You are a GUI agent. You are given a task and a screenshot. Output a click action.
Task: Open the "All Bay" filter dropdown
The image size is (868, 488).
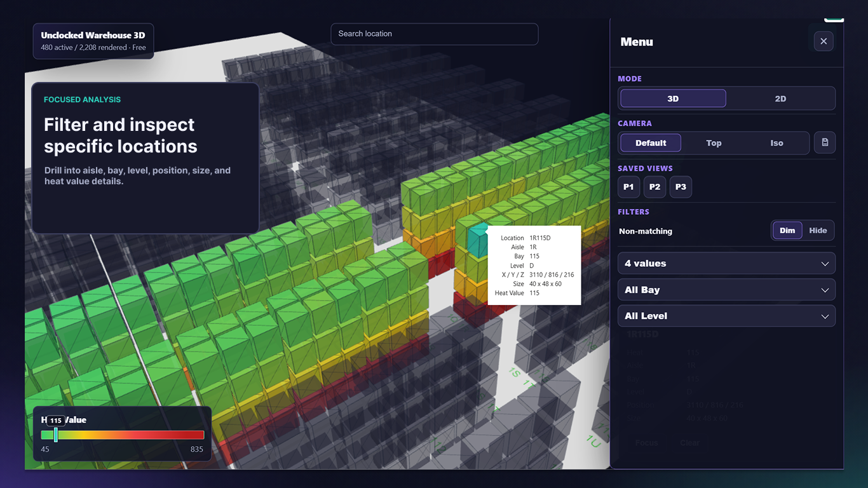pyautogui.click(x=726, y=290)
